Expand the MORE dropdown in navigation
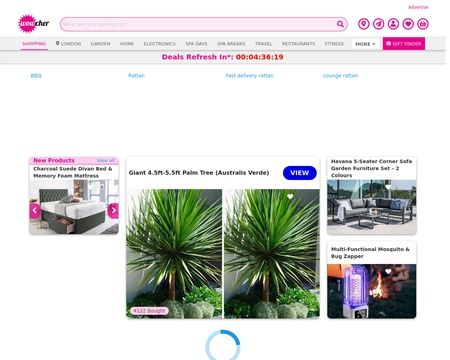The height and width of the screenshot is (360, 450). tap(365, 44)
